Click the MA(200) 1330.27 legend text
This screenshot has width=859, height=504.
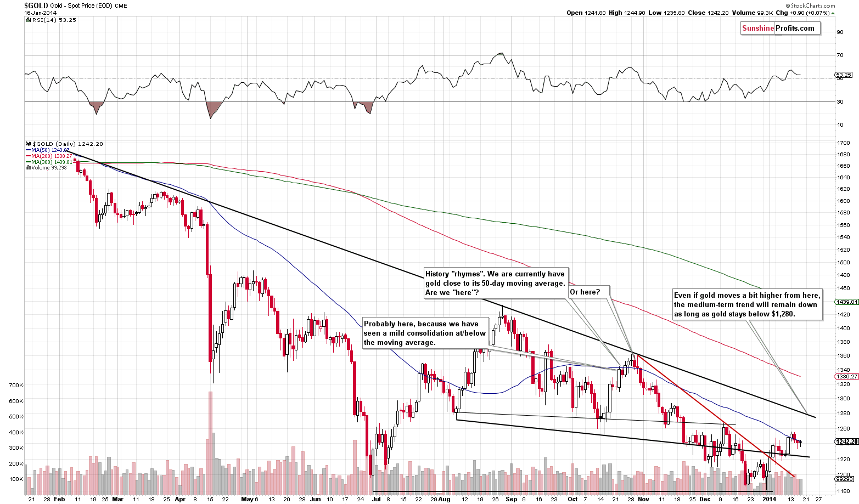pos(52,156)
